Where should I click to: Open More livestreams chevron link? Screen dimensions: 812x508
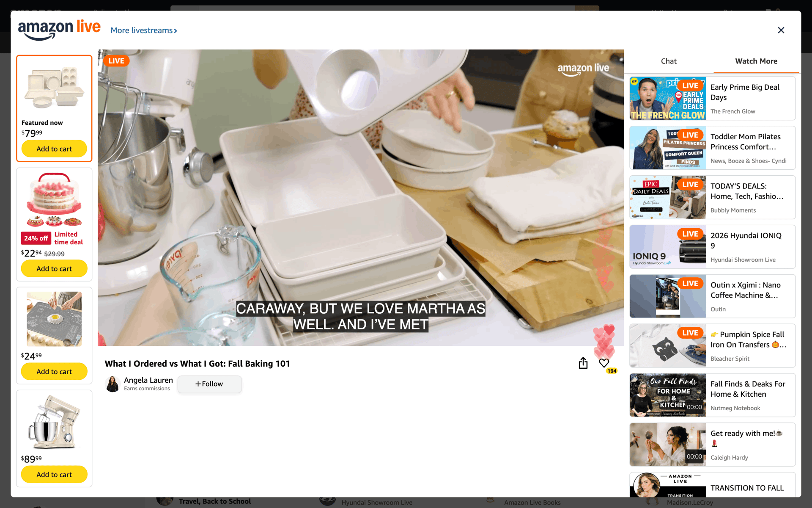click(144, 30)
